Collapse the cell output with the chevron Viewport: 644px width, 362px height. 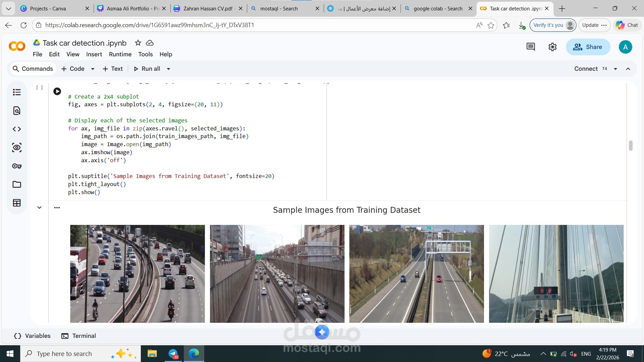(x=39, y=207)
